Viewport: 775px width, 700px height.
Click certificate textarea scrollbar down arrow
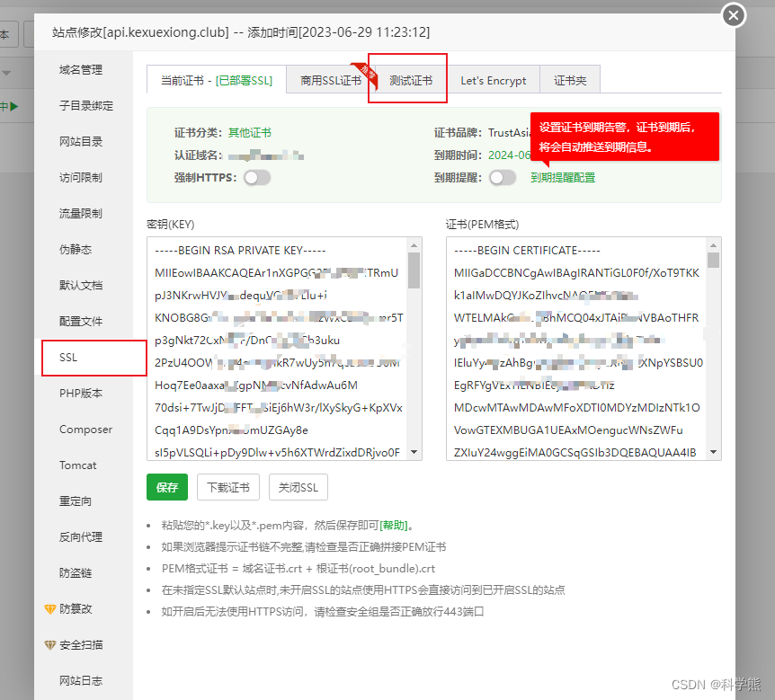coord(713,452)
